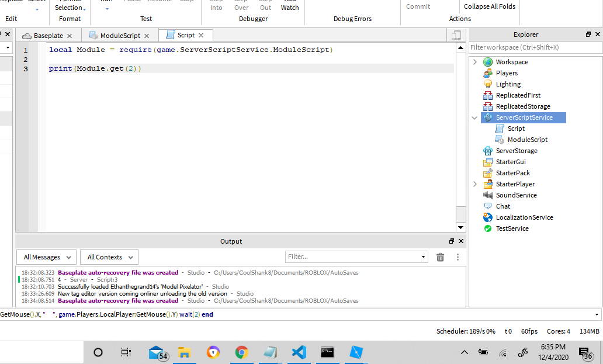The image size is (603, 364).
Task: Expand the Workspace tree node
Action: (x=475, y=62)
